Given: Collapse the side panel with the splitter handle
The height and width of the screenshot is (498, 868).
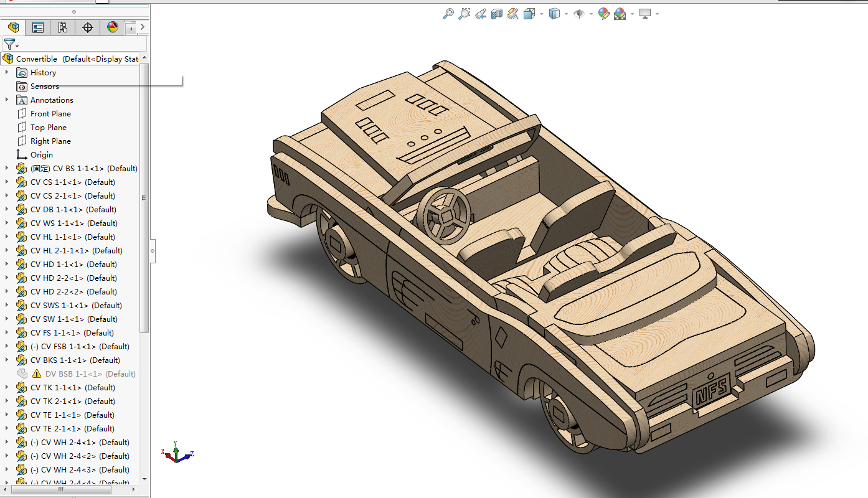Looking at the screenshot, I should point(153,251).
